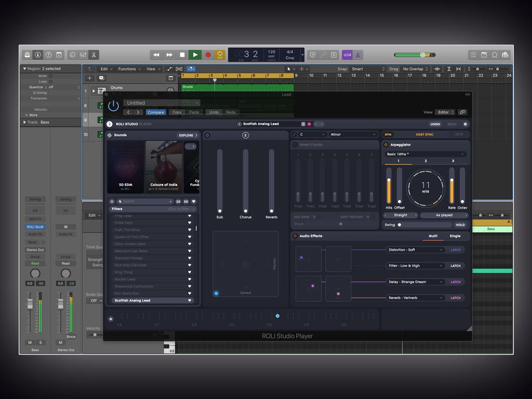
Task: Open the Functions menu in the editor
Action: pos(128,69)
